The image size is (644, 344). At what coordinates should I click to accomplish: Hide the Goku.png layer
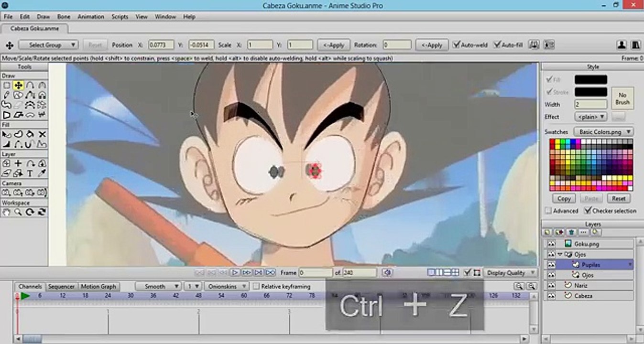click(x=551, y=244)
